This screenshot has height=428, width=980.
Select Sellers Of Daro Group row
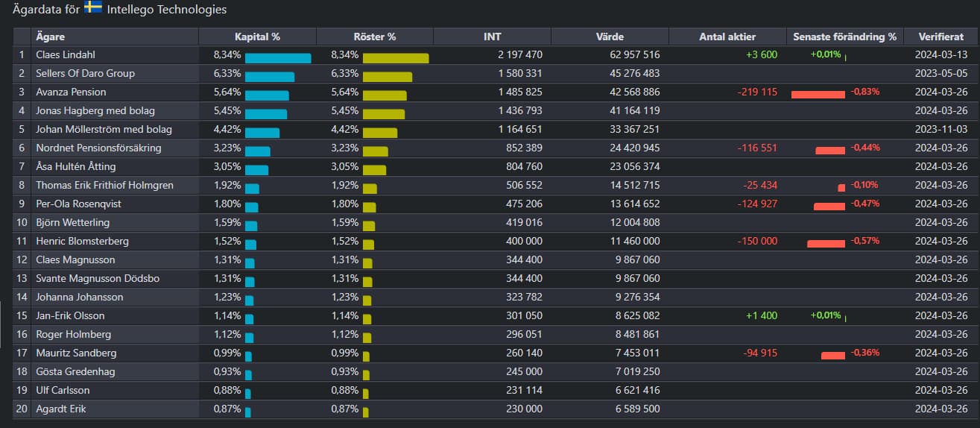(85, 74)
